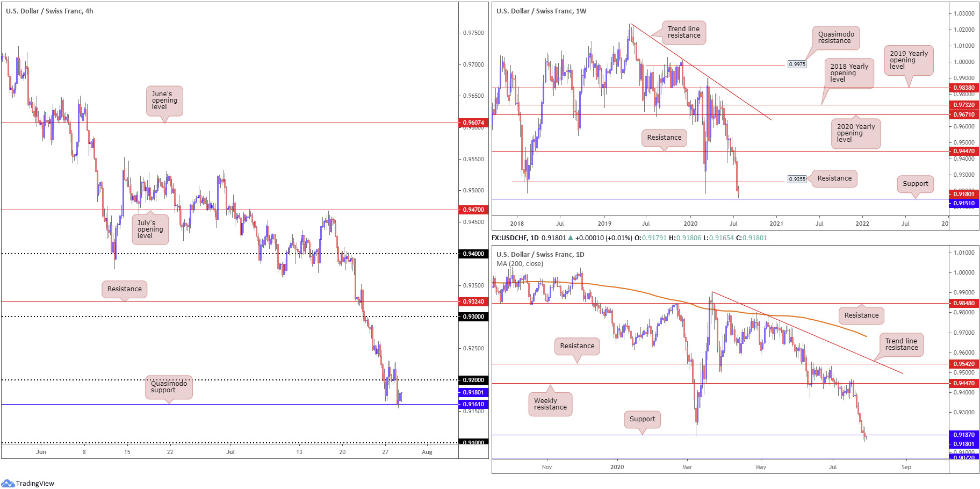980x489 pixels.
Task: Click the 0.94700 price tag on 4h axis
Action: tap(473, 210)
